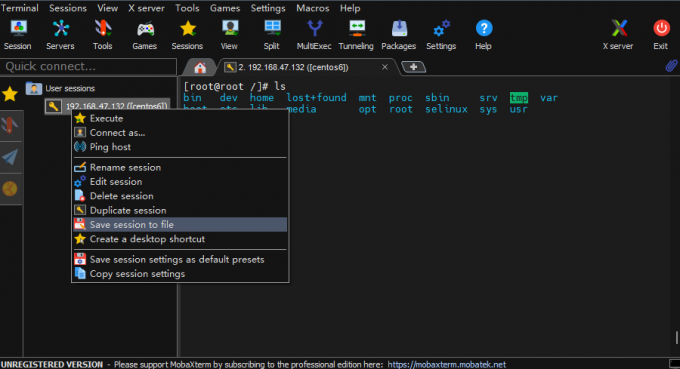Choose Connect as... from context menu
Image resolution: width=680 pixels, height=369 pixels.
[180, 133]
